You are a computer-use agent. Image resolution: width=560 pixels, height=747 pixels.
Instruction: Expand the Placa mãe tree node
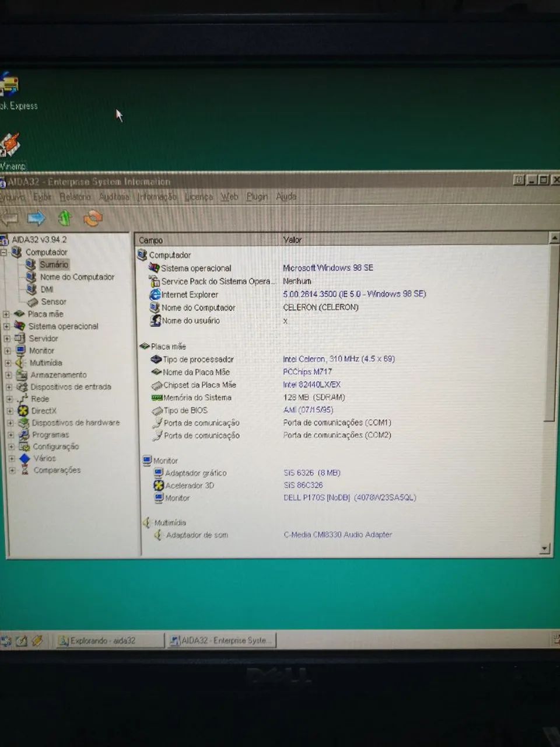(6, 315)
